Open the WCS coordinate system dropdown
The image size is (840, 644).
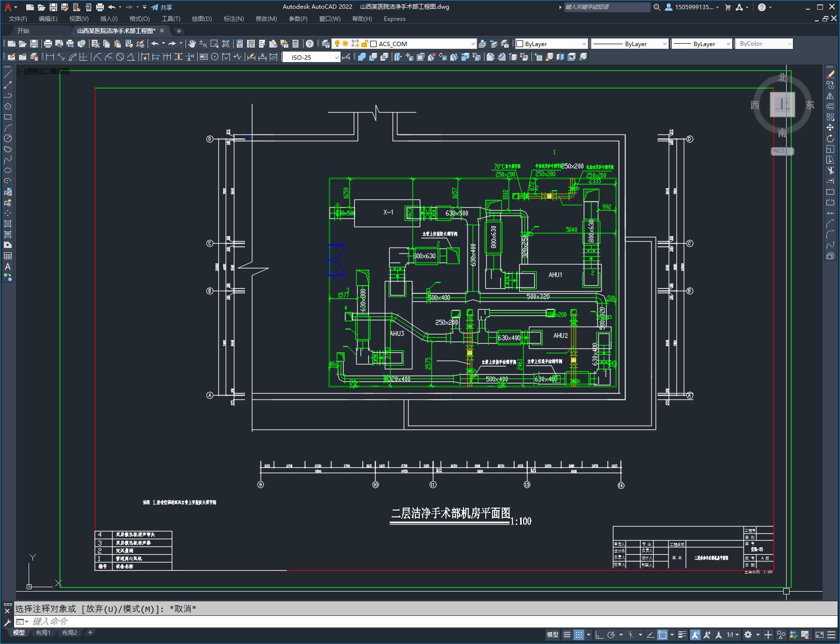pyautogui.click(x=782, y=151)
